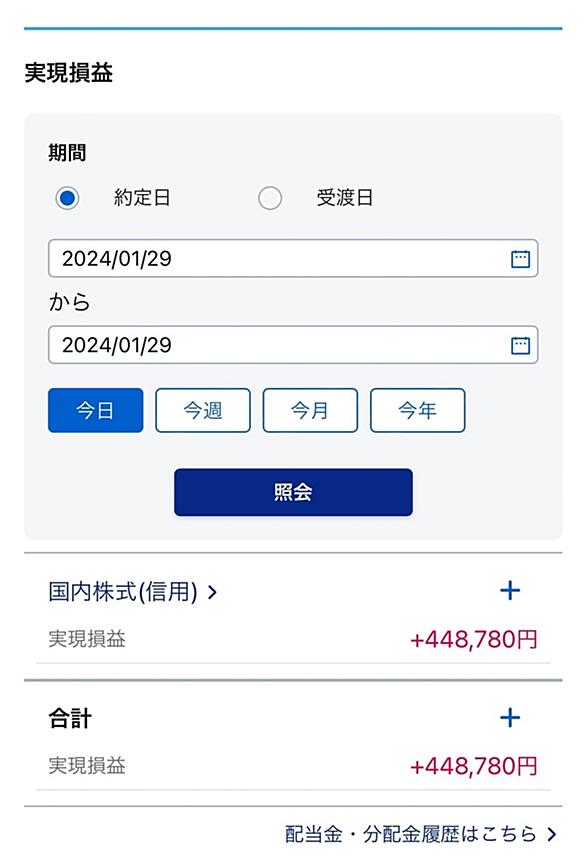Open calendar picker for start date
The height and width of the screenshot is (862, 586).
point(520,258)
